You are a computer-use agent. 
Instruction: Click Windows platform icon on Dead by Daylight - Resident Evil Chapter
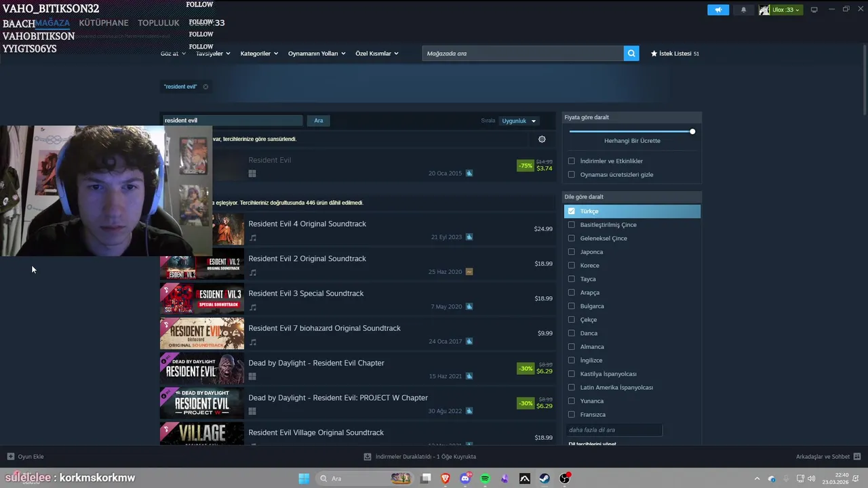[x=252, y=376]
